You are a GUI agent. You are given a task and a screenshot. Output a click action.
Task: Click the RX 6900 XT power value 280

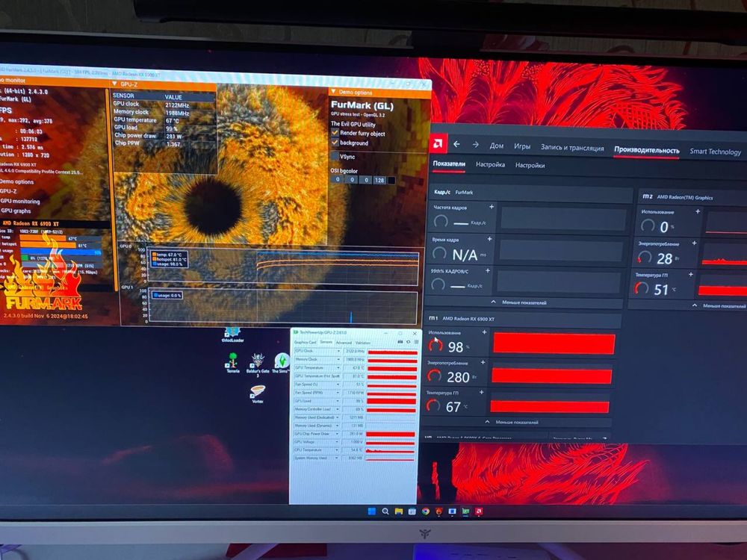pos(458,377)
